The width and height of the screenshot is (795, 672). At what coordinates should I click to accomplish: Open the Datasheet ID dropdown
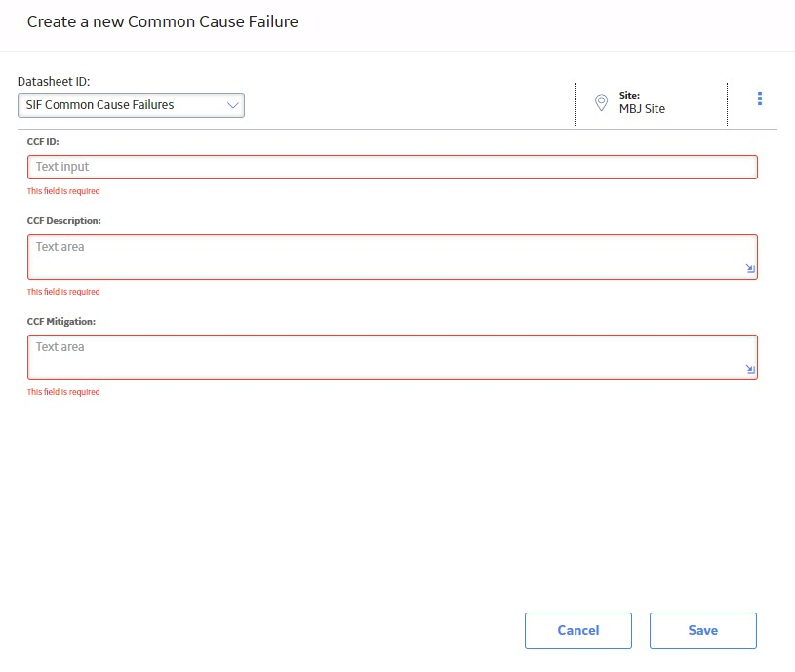point(131,105)
